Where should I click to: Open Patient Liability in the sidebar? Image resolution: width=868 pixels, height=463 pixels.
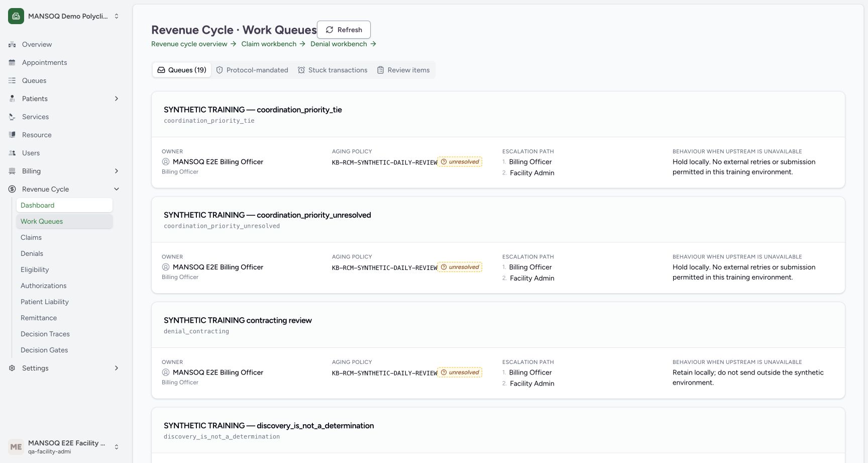click(x=64, y=302)
